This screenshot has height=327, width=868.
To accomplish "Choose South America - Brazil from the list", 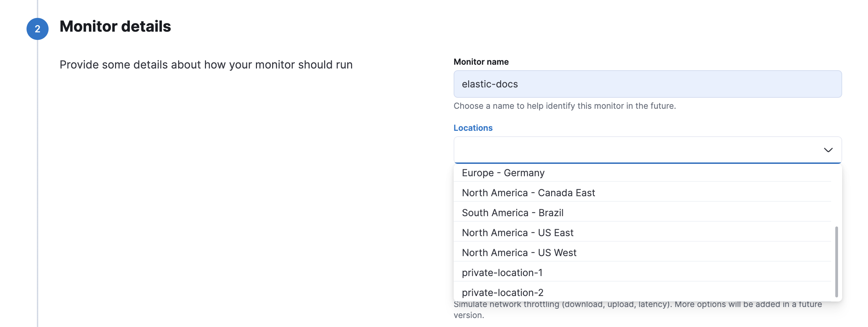I will coord(513,212).
